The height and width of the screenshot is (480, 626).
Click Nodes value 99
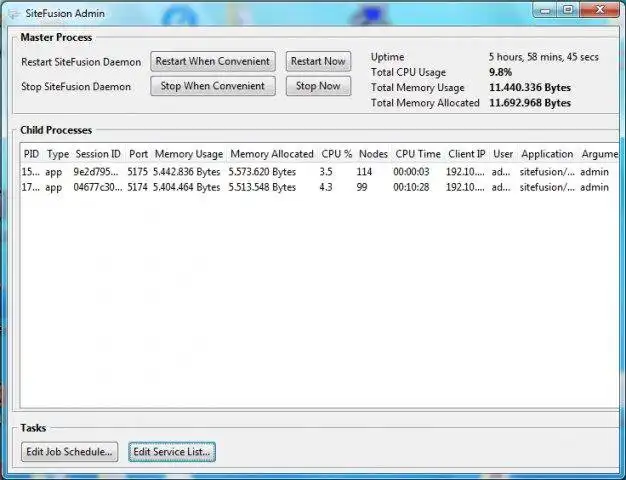click(x=362, y=187)
